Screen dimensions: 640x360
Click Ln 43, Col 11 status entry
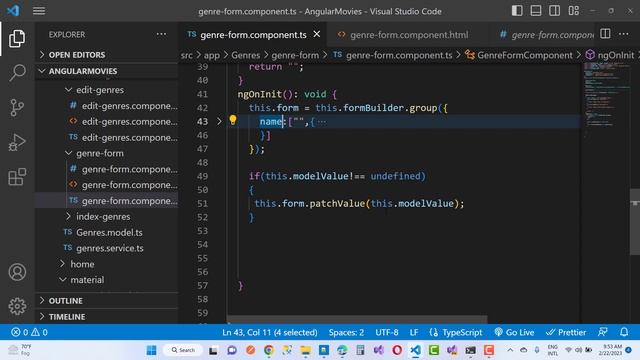269,332
